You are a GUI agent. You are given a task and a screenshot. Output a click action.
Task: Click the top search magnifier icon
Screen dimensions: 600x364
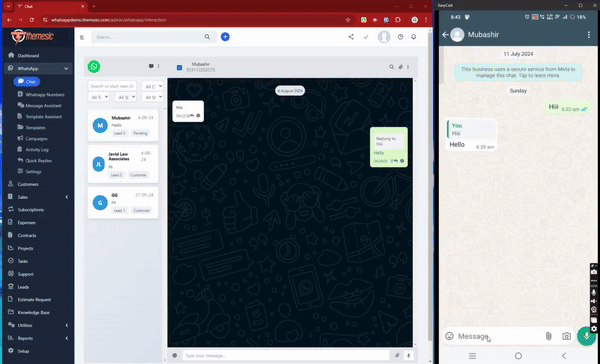point(207,37)
